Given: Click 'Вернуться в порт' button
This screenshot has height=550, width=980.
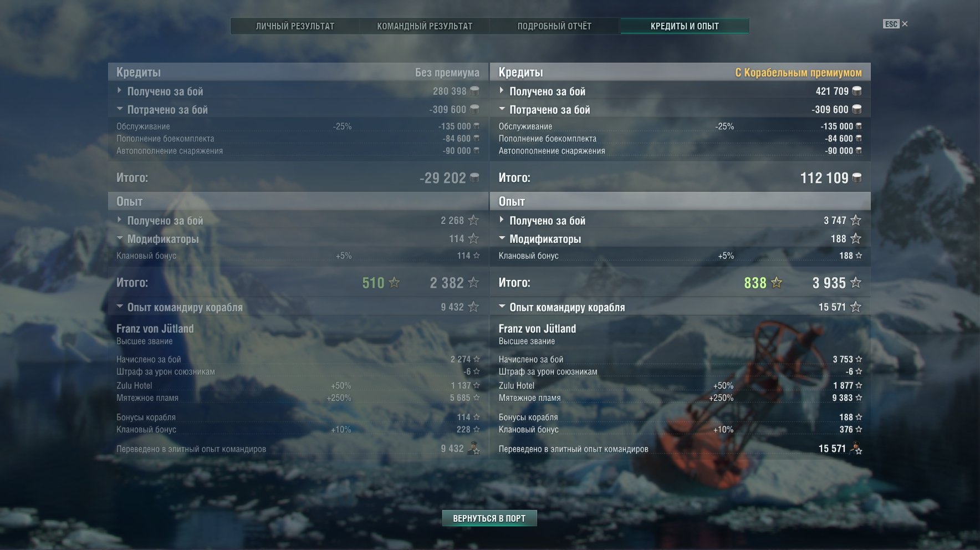Looking at the screenshot, I should coord(489,518).
